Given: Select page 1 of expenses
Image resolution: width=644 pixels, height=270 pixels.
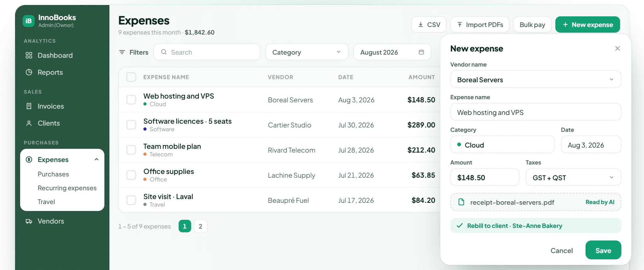Looking at the screenshot, I should click(185, 226).
